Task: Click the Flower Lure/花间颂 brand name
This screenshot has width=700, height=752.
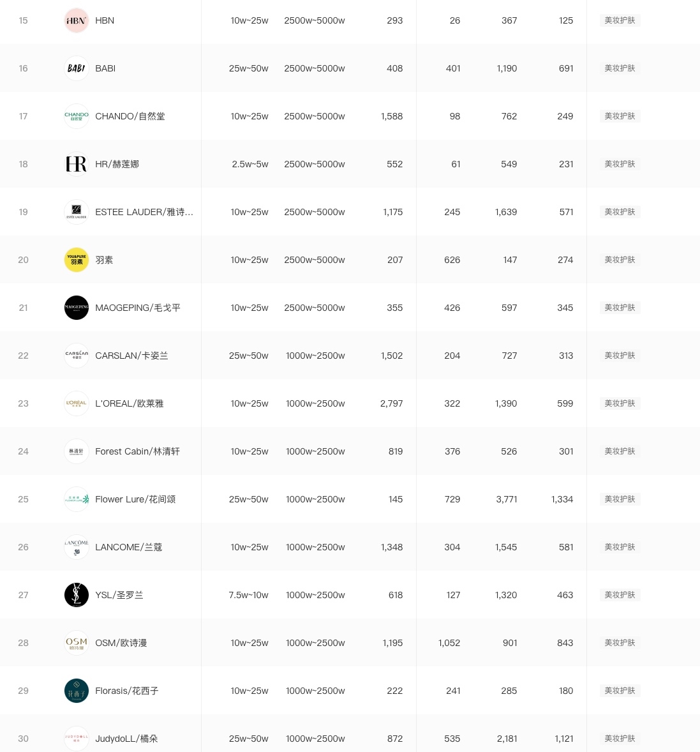Action: (x=135, y=499)
